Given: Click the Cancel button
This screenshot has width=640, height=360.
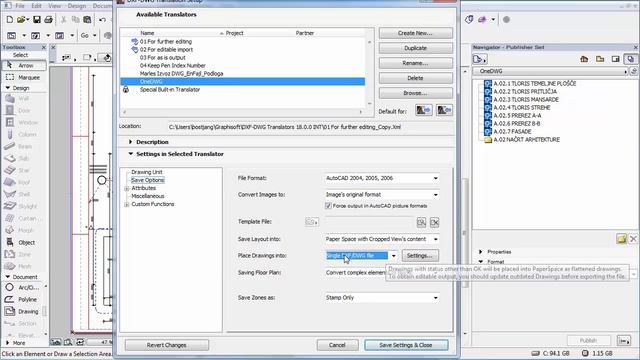Looking at the screenshot, I should (337, 345).
